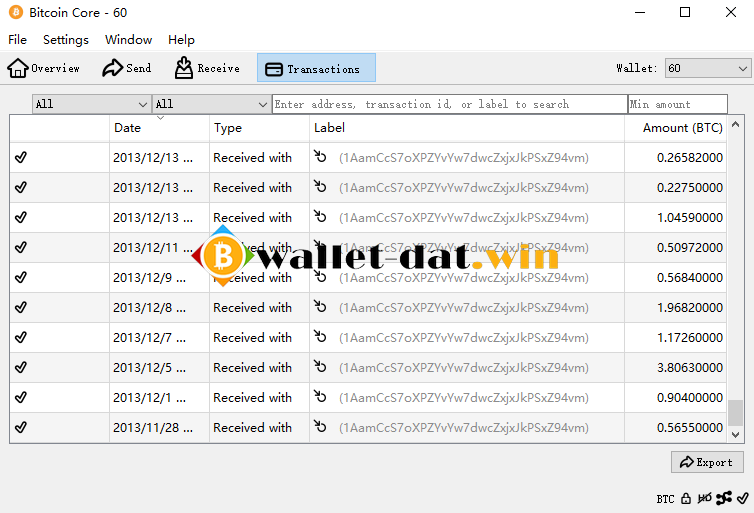Click confirmed checkmark for 3.80630000 transaction
The height and width of the screenshot is (513, 754).
click(x=21, y=367)
